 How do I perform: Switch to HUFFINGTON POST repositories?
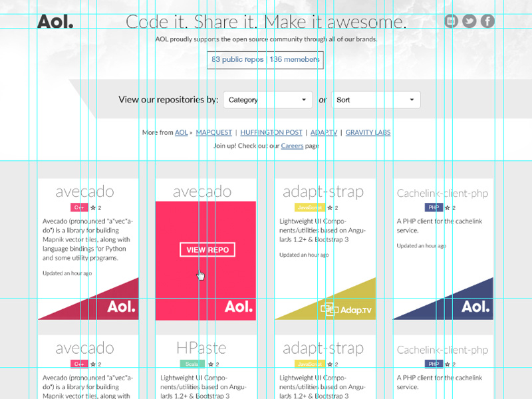(273, 132)
